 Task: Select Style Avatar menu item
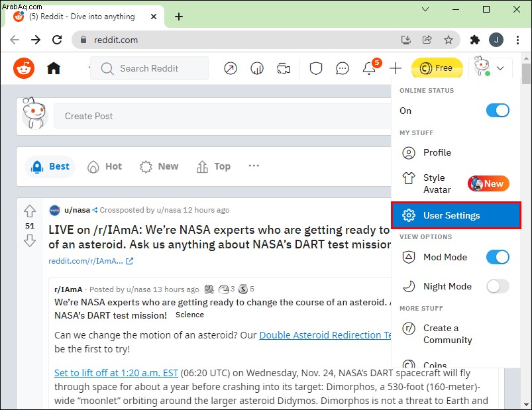(x=456, y=183)
